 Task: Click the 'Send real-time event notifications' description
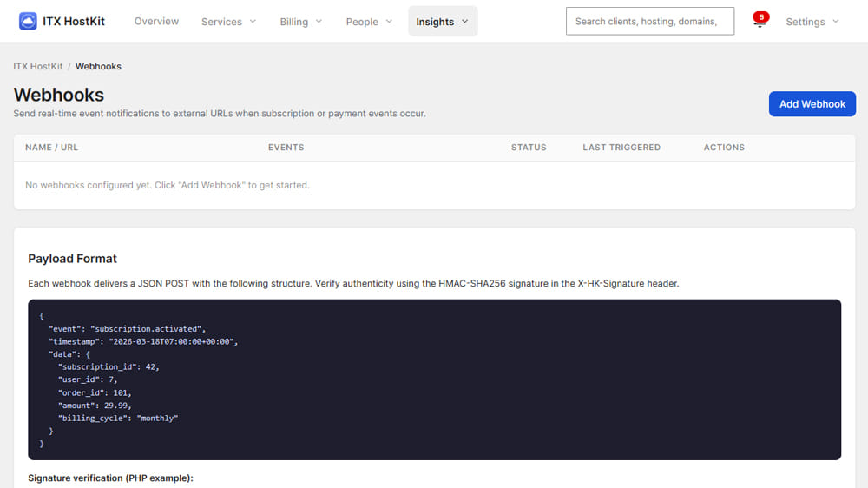(x=220, y=114)
